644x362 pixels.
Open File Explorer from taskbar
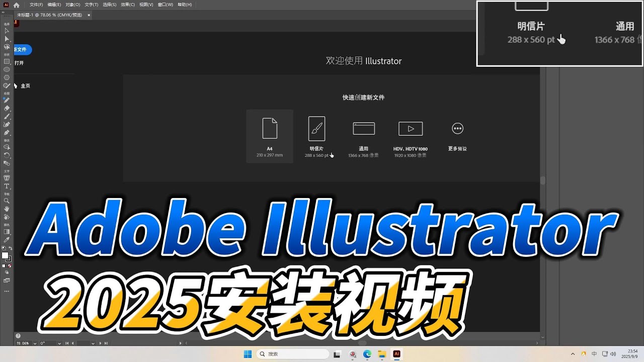[382, 354]
